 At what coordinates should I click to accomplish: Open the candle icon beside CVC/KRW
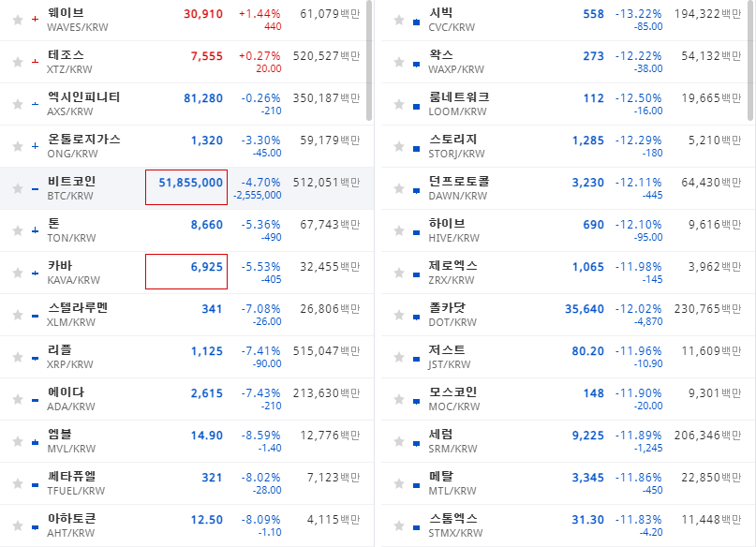[x=417, y=22]
